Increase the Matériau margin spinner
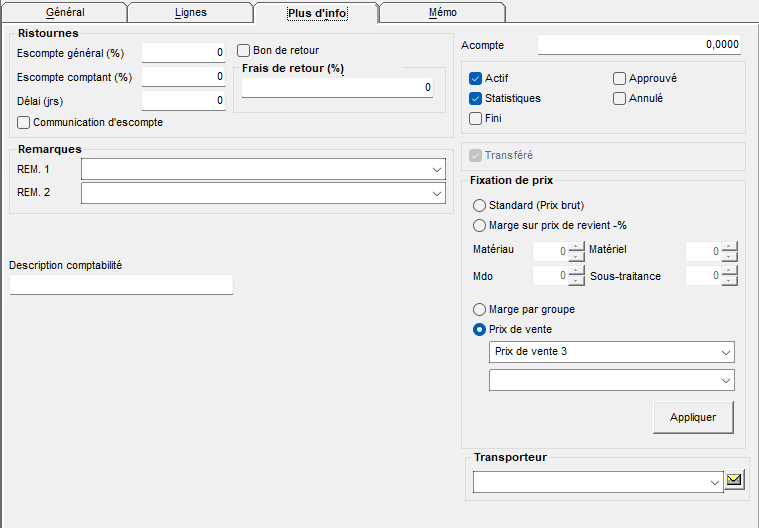759x528 pixels. (x=576, y=246)
